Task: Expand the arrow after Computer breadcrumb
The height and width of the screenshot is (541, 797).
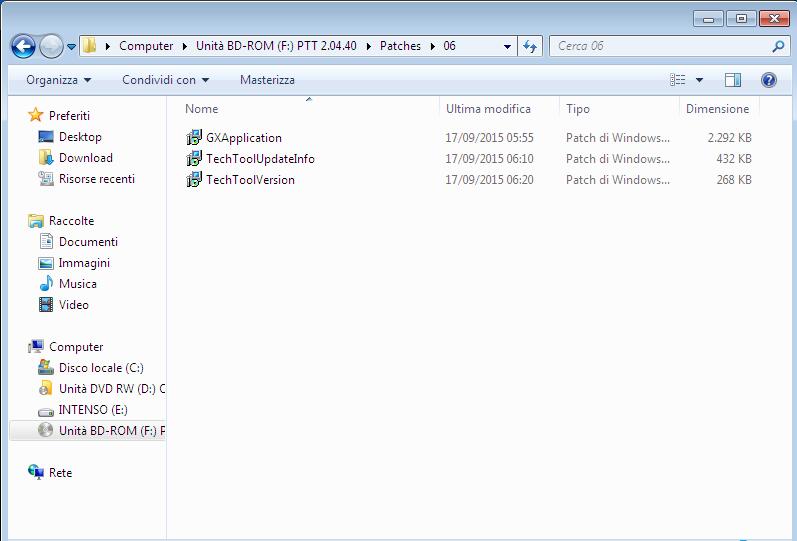Action: coord(185,46)
